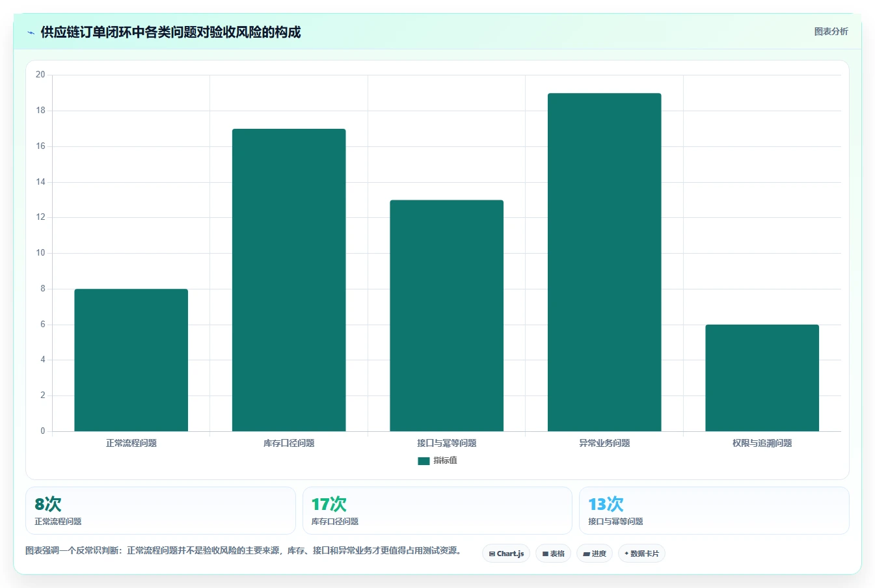Click the 图表分析 label in header
Viewport: 875px width, 588px height.
tap(831, 31)
